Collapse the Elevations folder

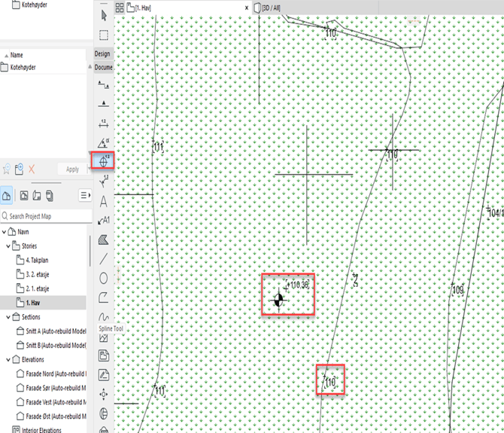pyautogui.click(x=8, y=359)
